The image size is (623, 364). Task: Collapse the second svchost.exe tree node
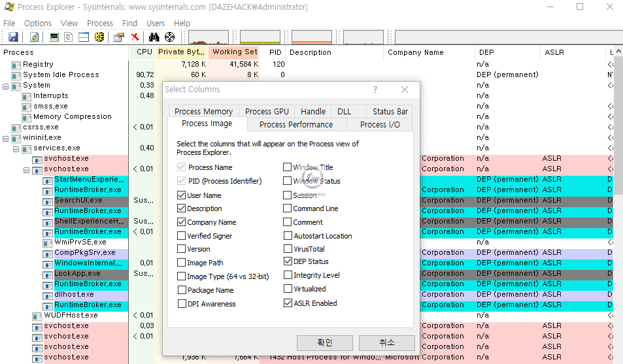pyautogui.click(x=26, y=170)
